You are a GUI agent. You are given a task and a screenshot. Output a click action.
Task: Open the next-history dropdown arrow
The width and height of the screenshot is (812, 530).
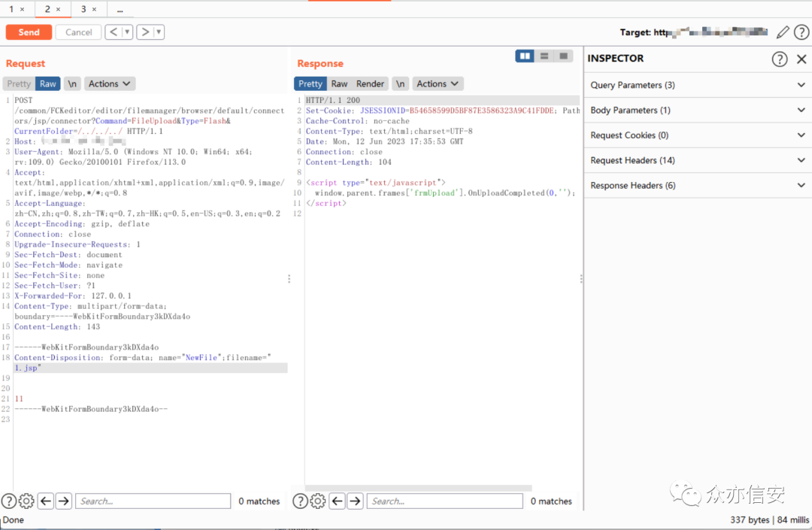pos(159,32)
